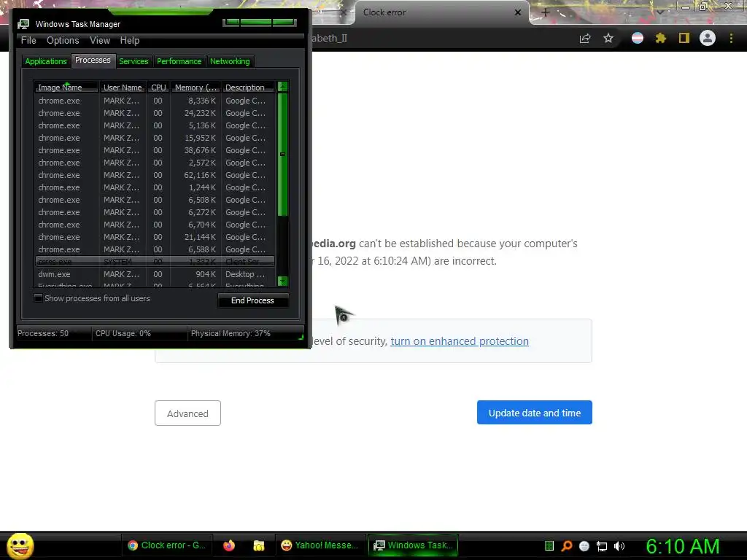Click the CPU Usage: 0% status entry

123,333
